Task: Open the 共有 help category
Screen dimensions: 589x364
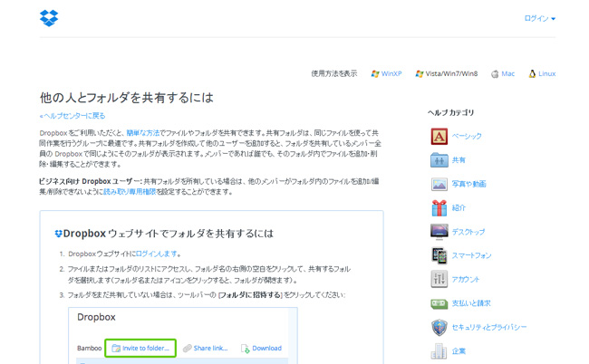Action: coord(459,160)
